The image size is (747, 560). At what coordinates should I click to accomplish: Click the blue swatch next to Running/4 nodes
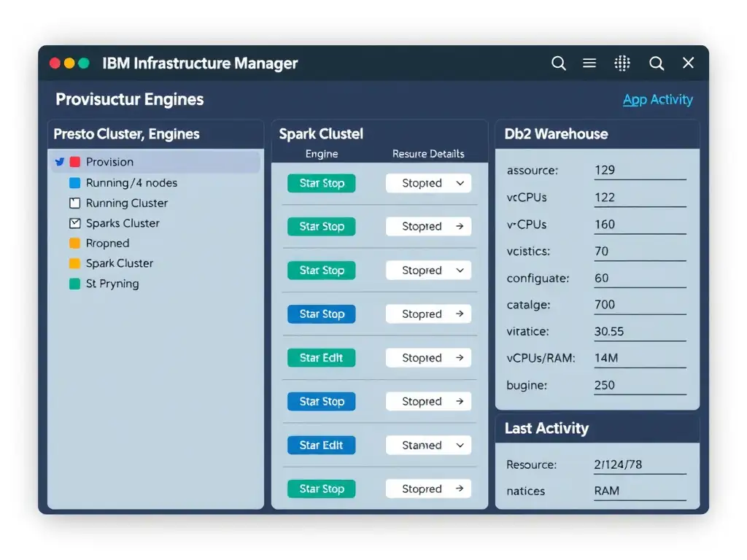75,183
